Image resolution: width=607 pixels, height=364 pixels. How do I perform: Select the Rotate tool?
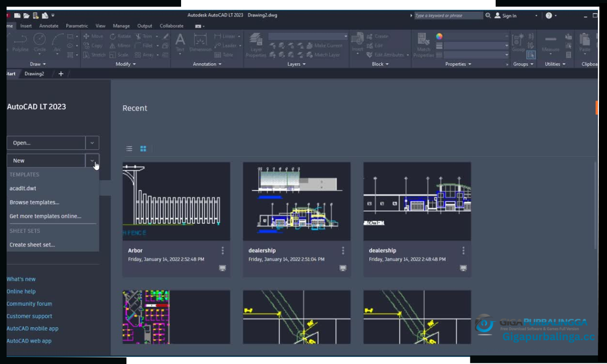[120, 36]
